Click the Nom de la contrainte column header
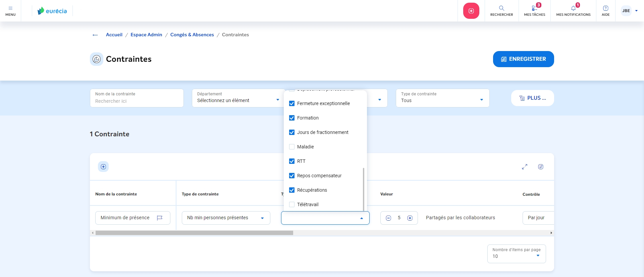The width and height of the screenshot is (644, 277). coord(116,194)
